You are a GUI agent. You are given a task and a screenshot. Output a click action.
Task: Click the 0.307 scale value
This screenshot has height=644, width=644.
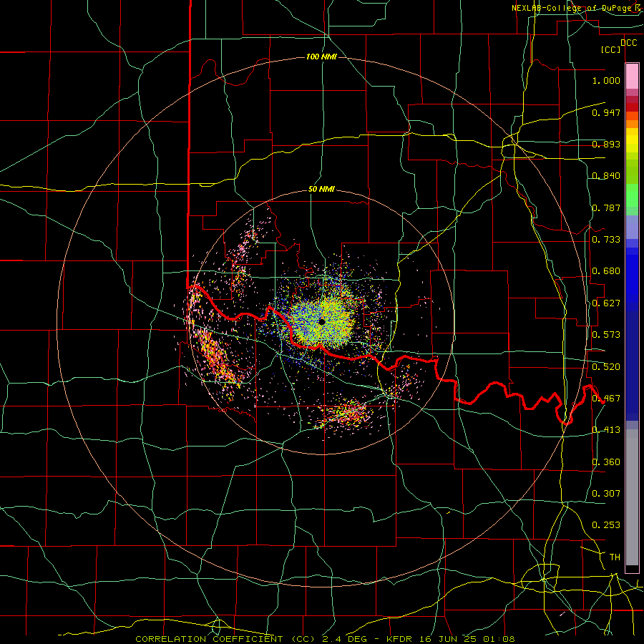pyautogui.click(x=606, y=494)
